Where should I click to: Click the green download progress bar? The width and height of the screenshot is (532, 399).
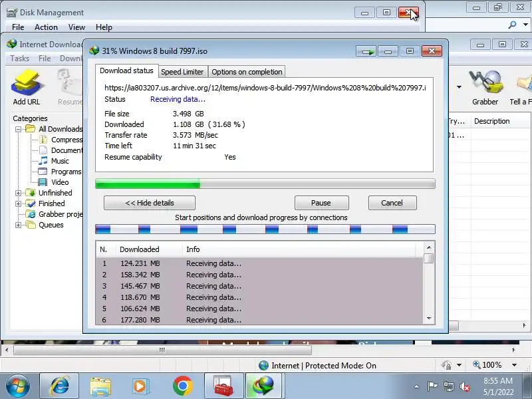[265, 184]
